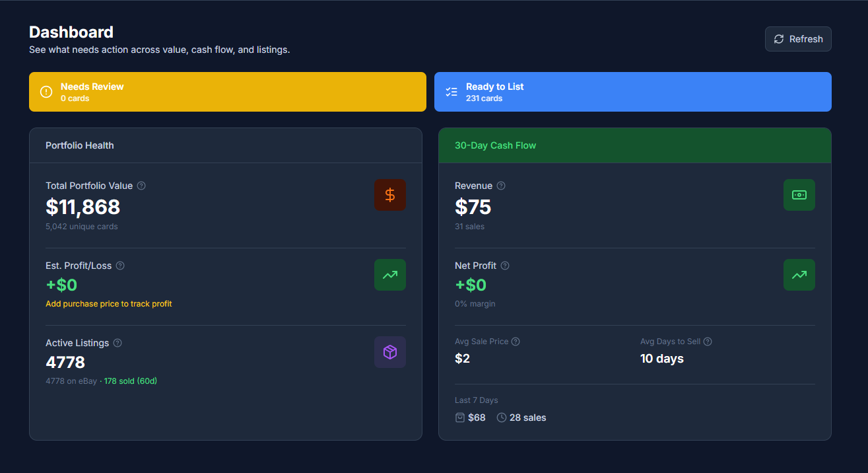Screen dimensions: 868x473
Task: Click the checklist icon in Ready to List banner
Action: point(451,92)
